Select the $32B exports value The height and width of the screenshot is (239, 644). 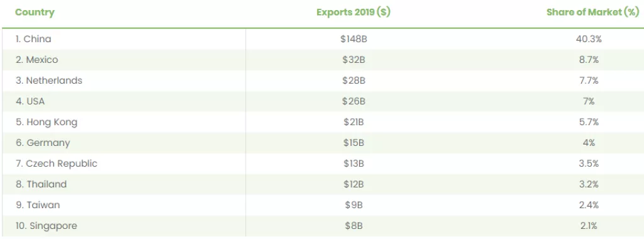(x=353, y=60)
